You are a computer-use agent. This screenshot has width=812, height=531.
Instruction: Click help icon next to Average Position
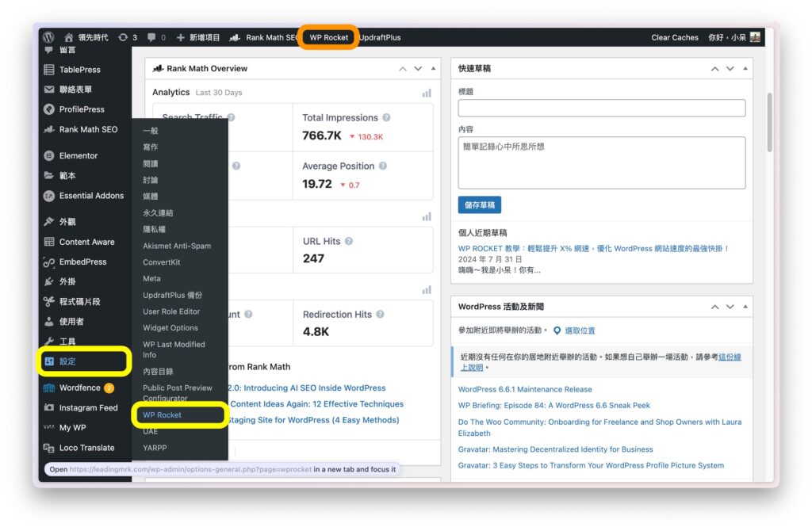click(383, 166)
